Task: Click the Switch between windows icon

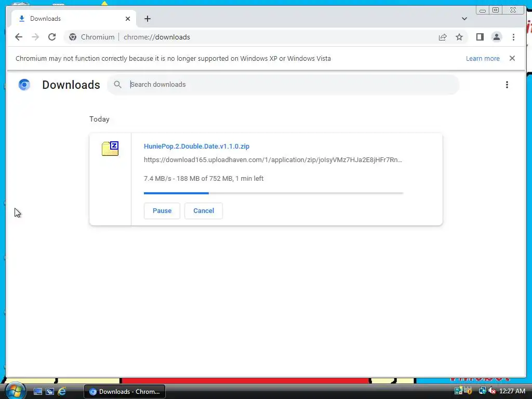Action: tap(50, 392)
